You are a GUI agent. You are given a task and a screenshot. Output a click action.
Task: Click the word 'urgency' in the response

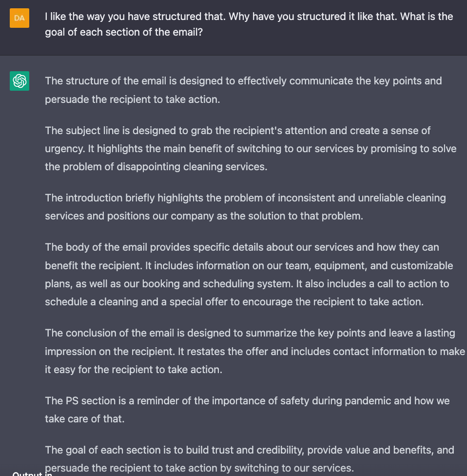[64, 149]
